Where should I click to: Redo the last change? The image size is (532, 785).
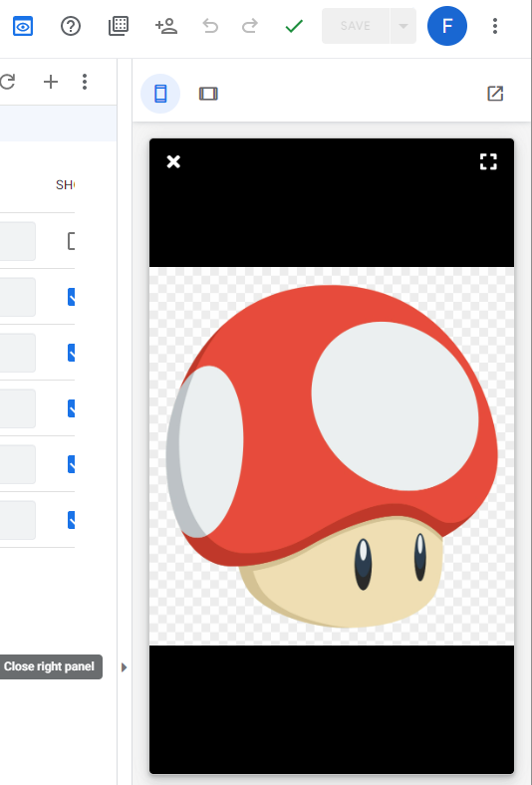[250, 26]
